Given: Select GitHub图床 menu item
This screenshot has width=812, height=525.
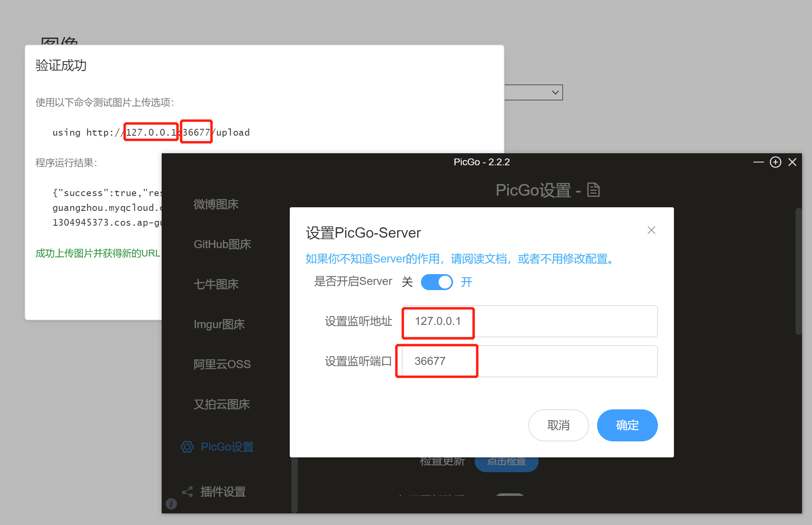Looking at the screenshot, I should click(222, 244).
